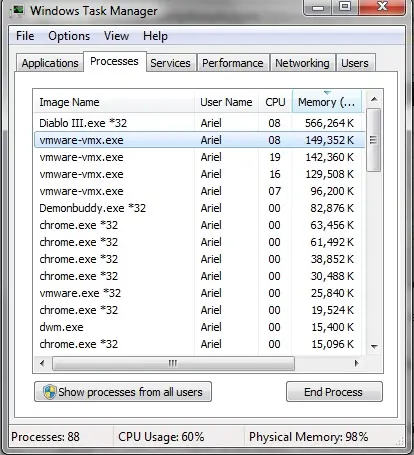The height and width of the screenshot is (455, 414).
Task: Click the scroll up arrow of process list
Action: 374,99
